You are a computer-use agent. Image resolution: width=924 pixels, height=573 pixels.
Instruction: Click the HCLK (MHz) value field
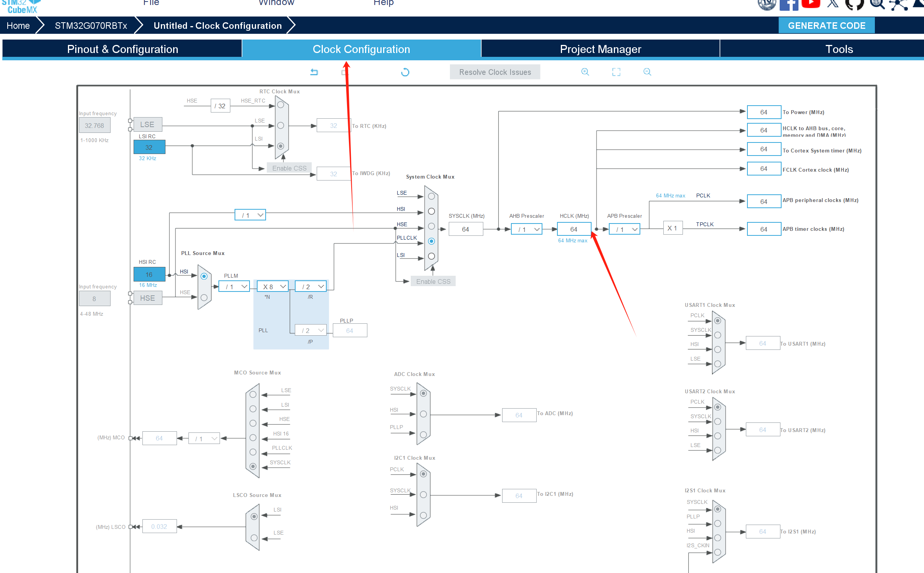pyautogui.click(x=574, y=229)
